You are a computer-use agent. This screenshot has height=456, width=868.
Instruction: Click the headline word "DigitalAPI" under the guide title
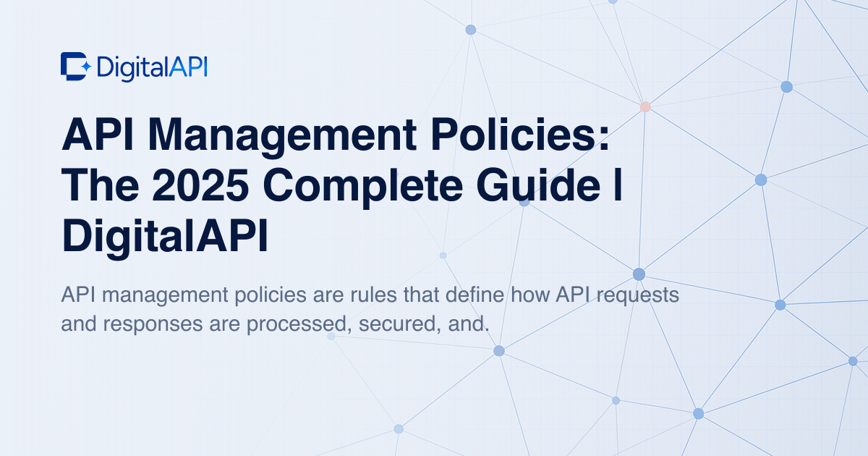[165, 237]
